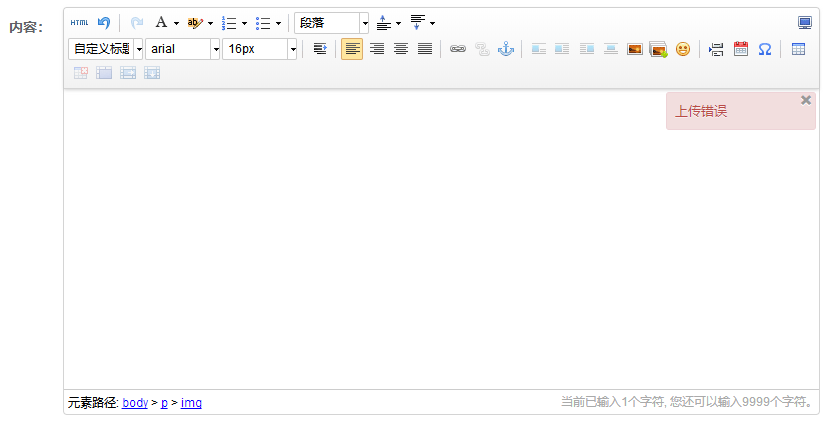Insert an anchor
823x424 pixels.
click(x=506, y=49)
